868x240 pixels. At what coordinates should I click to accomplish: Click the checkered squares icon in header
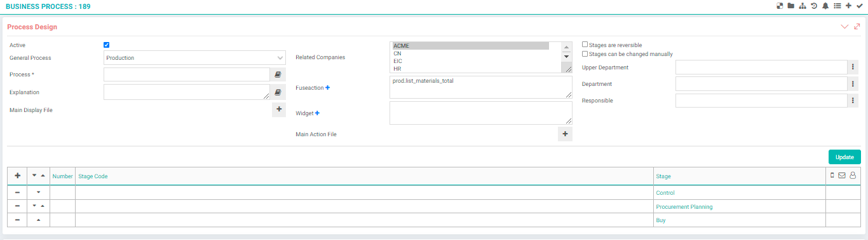[780, 6]
